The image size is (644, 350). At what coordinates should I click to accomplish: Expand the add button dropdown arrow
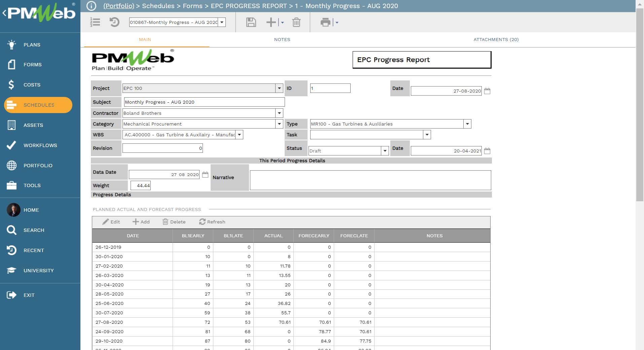tap(282, 23)
